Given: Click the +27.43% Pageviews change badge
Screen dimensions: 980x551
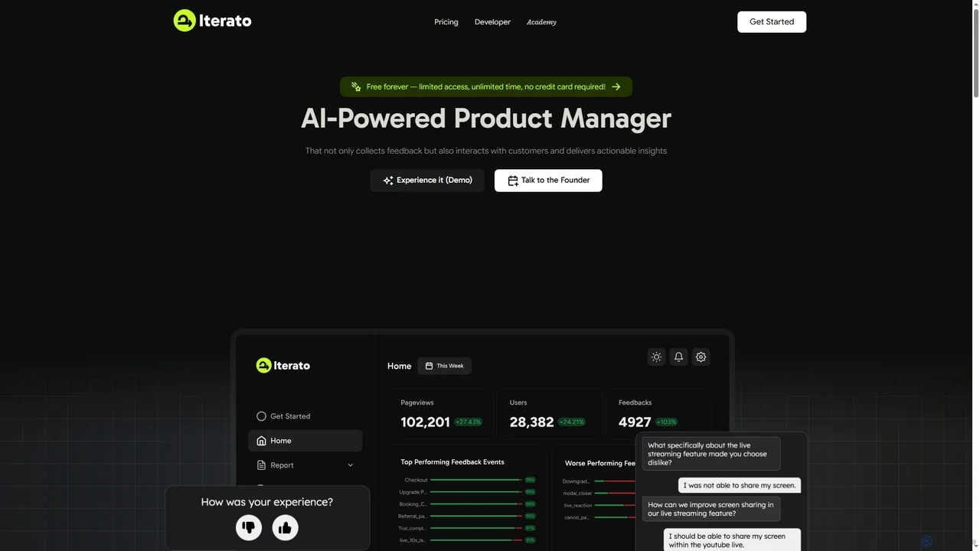Looking at the screenshot, I should tap(468, 422).
